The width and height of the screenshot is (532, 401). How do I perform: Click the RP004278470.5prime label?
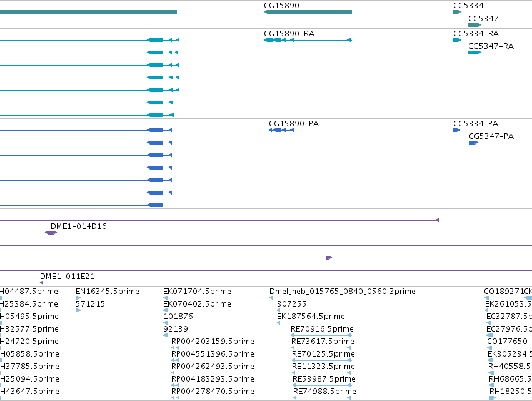pos(213,392)
